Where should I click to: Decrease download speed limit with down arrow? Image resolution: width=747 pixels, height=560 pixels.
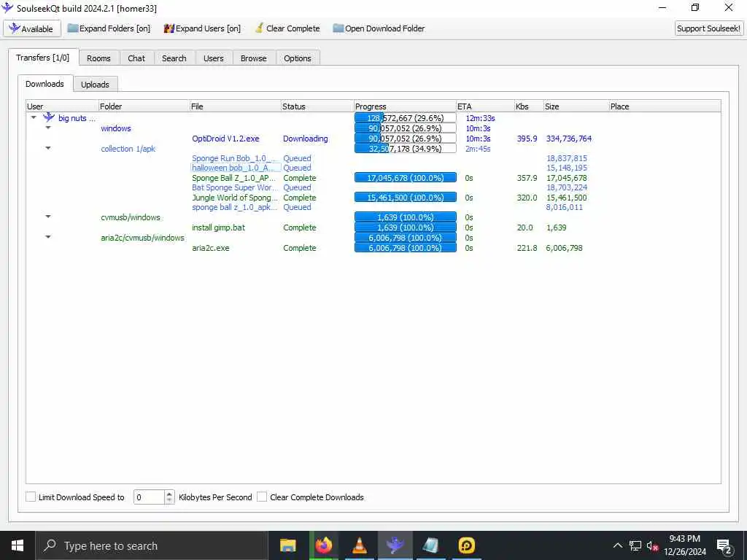pos(169,500)
